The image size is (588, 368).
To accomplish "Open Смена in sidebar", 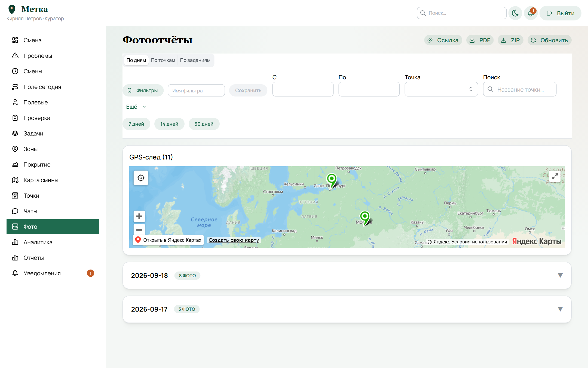I will click(53, 40).
